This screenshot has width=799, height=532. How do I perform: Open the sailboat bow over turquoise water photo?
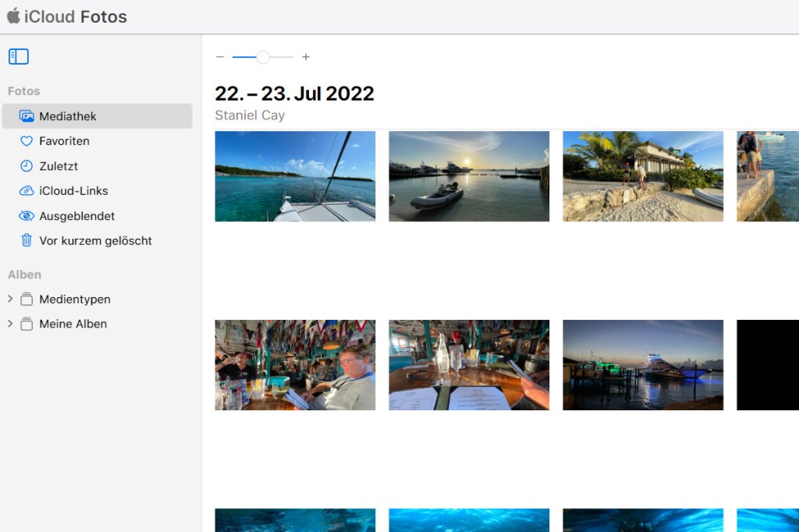click(295, 176)
